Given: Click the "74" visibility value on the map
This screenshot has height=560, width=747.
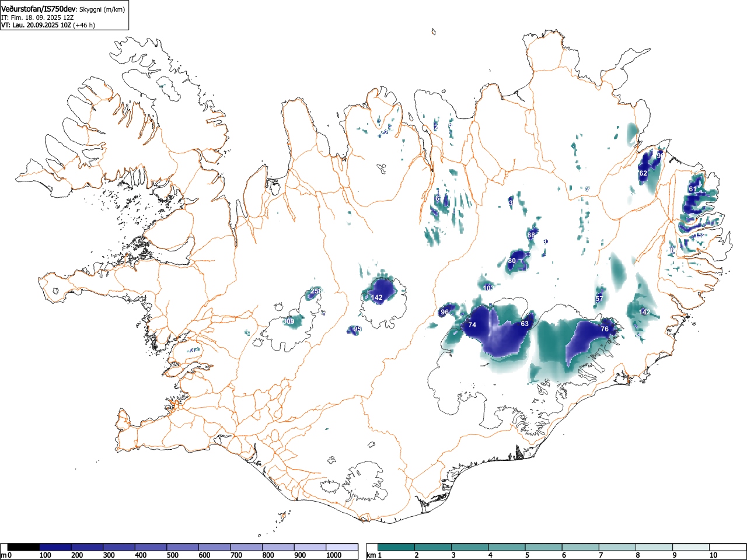Looking at the screenshot, I should [x=472, y=325].
